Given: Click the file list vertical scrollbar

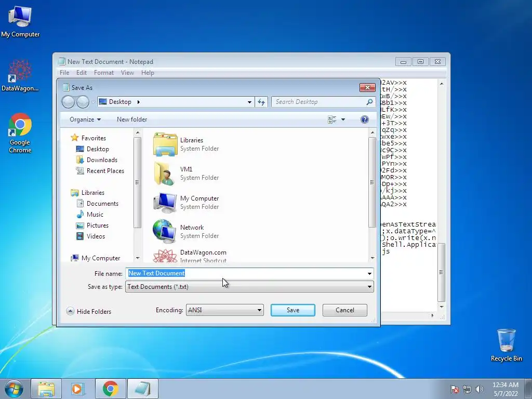Looking at the screenshot, I should 372,182.
